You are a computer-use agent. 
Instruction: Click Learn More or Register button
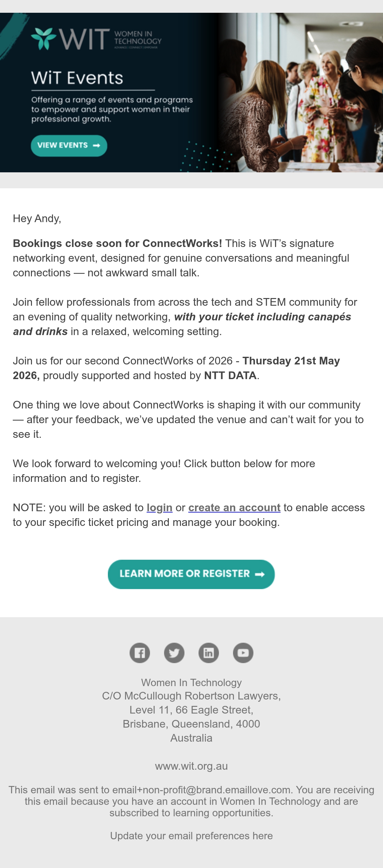click(191, 574)
